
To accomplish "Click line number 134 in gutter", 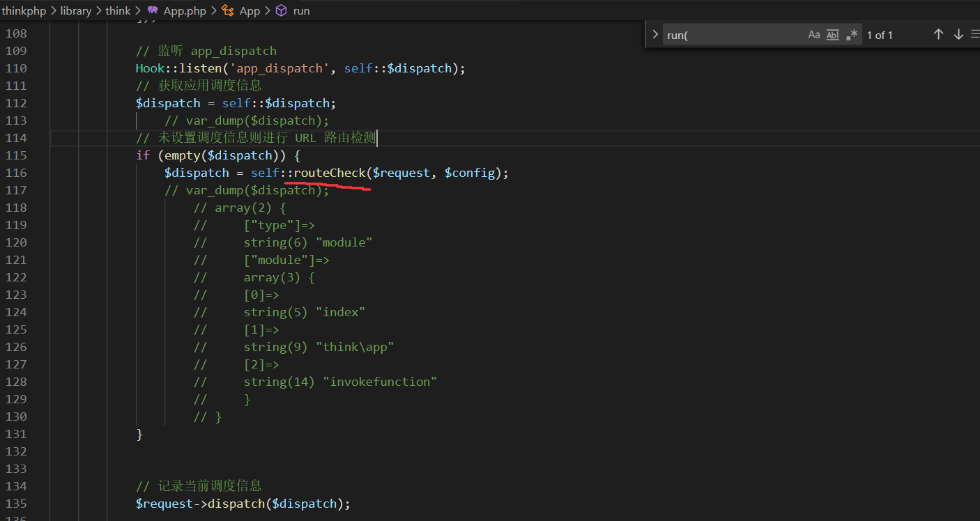I will click(15, 486).
